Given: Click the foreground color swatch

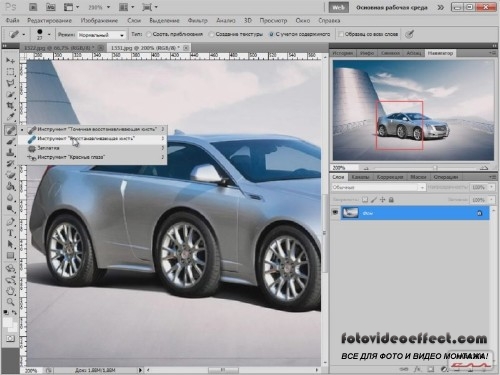Looking at the screenshot, I should (x=7, y=322).
